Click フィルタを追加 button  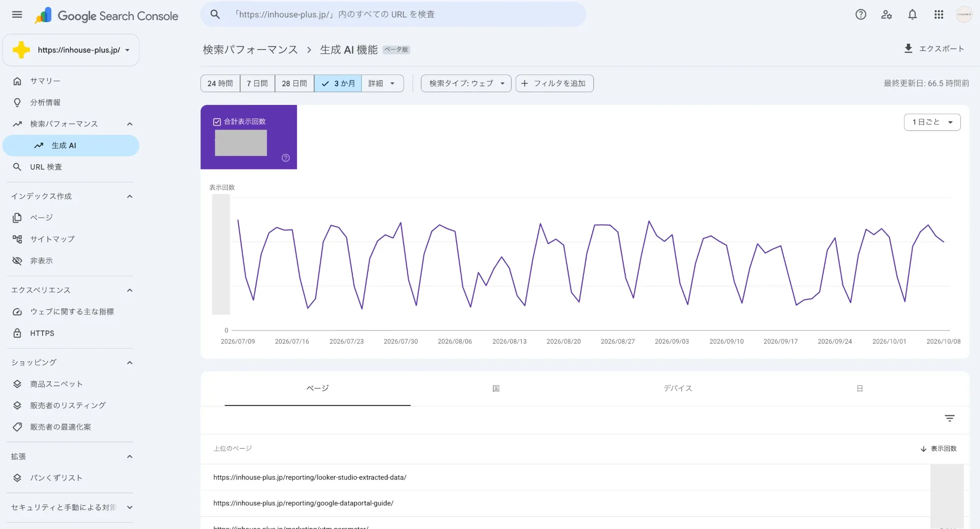coord(555,83)
